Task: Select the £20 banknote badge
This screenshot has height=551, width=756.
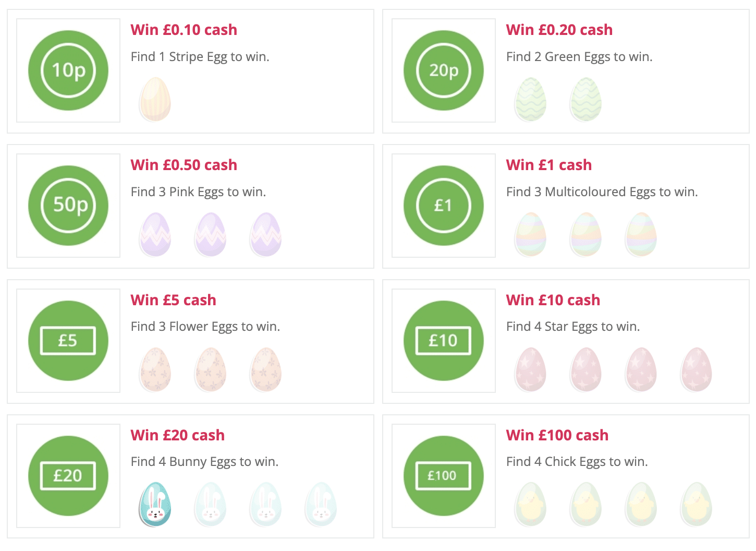Action: click(68, 476)
